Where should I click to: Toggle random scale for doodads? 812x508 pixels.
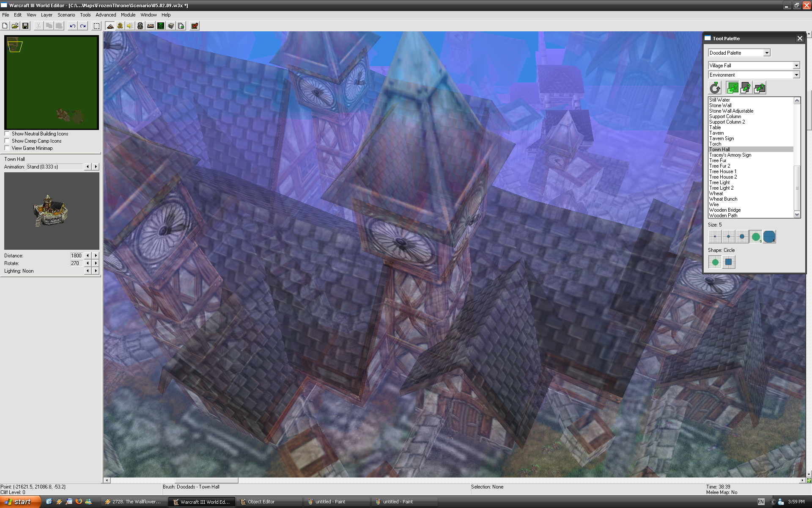(x=732, y=88)
